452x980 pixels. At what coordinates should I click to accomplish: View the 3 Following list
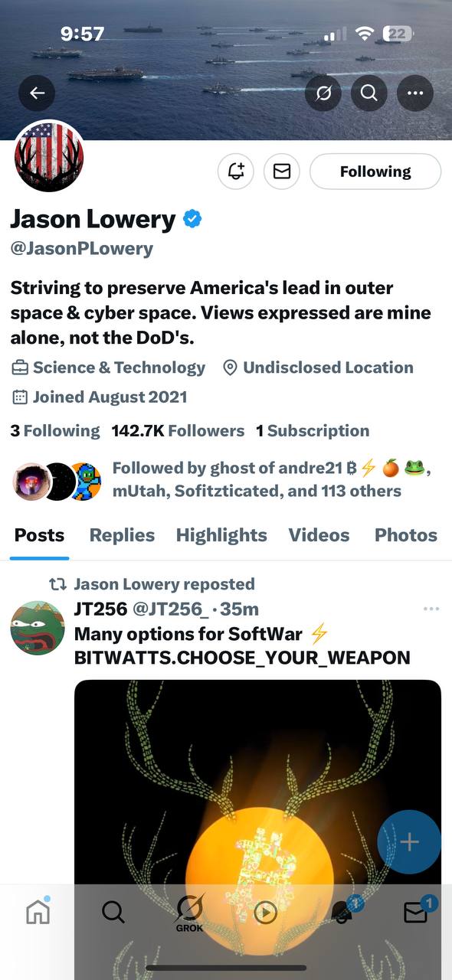tap(55, 431)
